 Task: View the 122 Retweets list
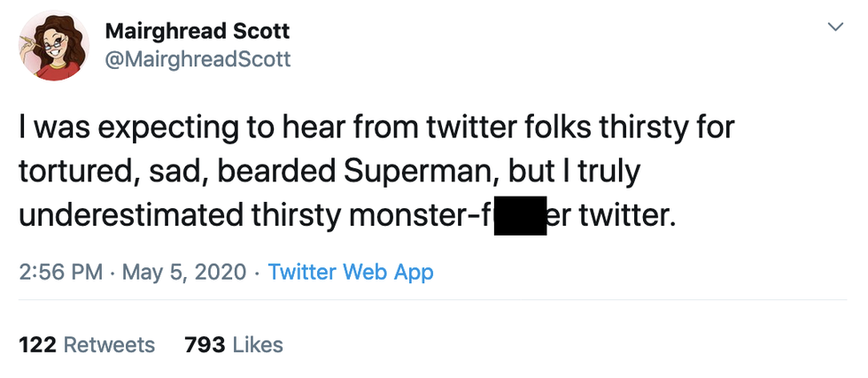click(87, 344)
